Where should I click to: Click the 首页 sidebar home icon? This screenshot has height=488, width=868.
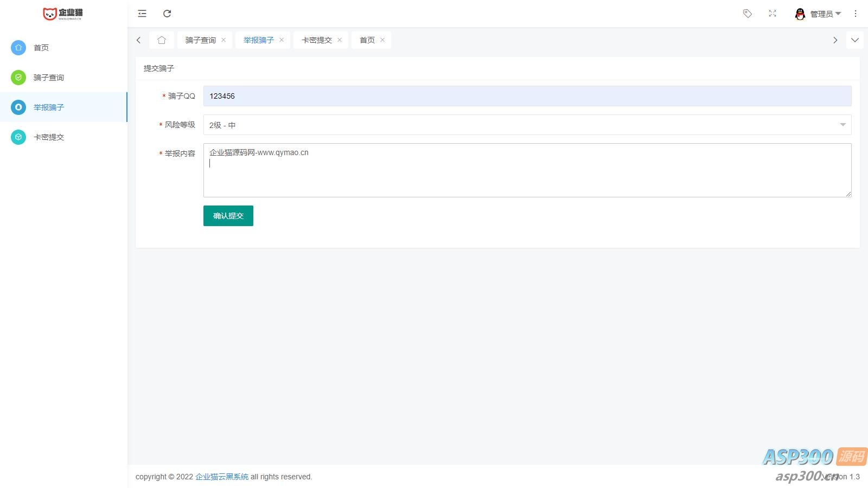[x=18, y=48]
